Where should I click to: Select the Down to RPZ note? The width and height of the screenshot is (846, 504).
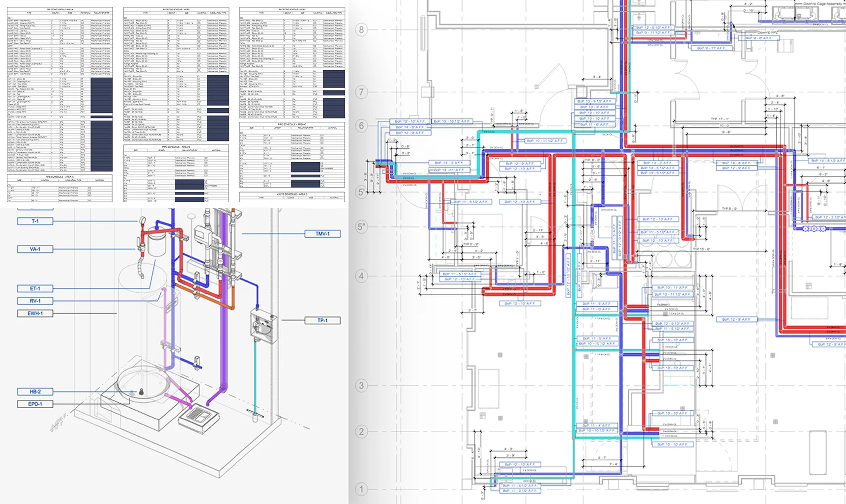767,32
